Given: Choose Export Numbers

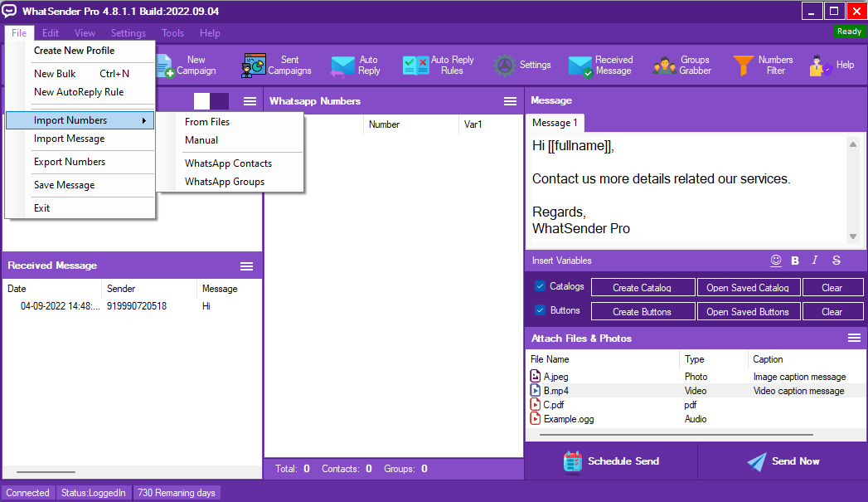Looking at the screenshot, I should pyautogui.click(x=80, y=162).
